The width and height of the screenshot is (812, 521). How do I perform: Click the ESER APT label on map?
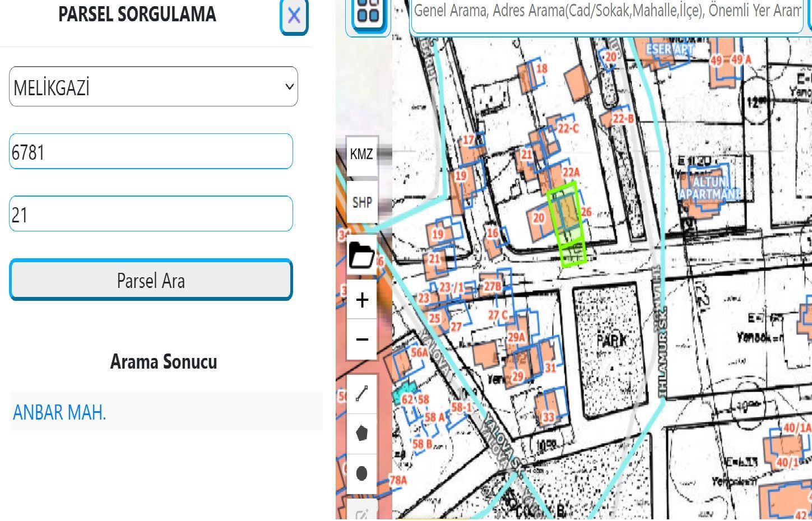tap(670, 49)
